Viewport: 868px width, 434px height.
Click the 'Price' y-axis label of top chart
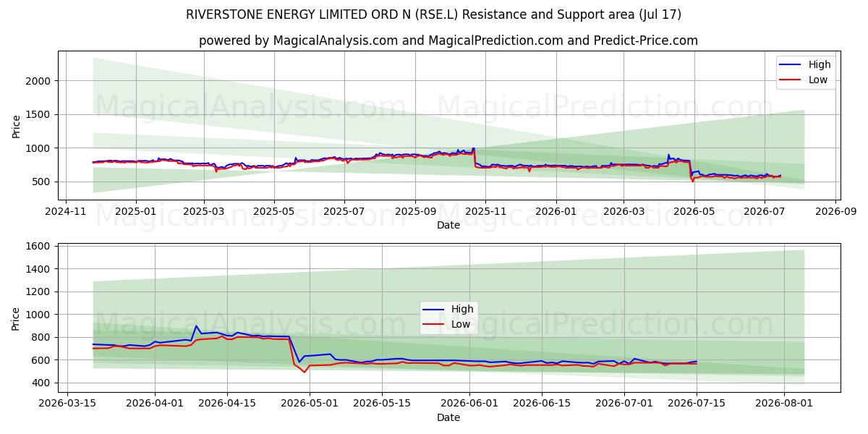pyautogui.click(x=17, y=126)
